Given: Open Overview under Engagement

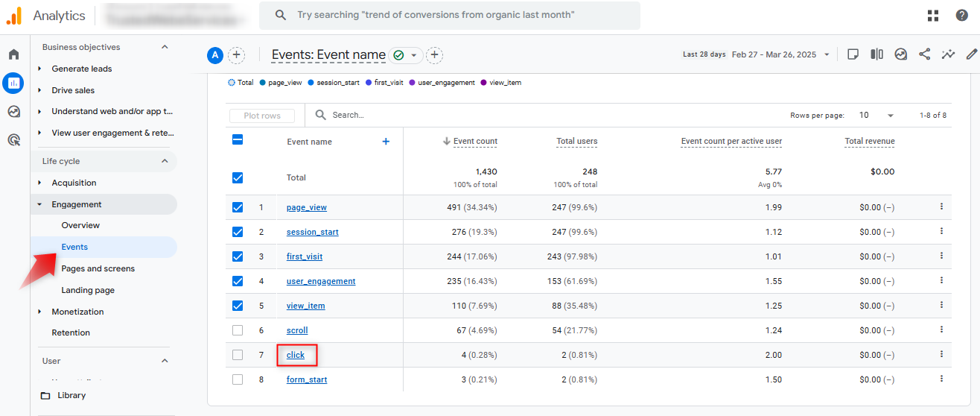Looking at the screenshot, I should pos(80,225).
